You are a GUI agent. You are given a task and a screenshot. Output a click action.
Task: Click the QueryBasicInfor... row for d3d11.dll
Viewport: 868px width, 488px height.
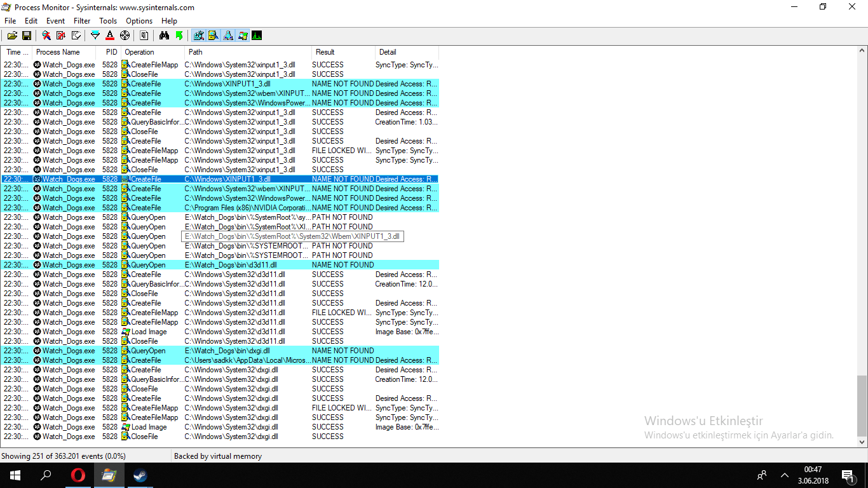[x=220, y=284]
